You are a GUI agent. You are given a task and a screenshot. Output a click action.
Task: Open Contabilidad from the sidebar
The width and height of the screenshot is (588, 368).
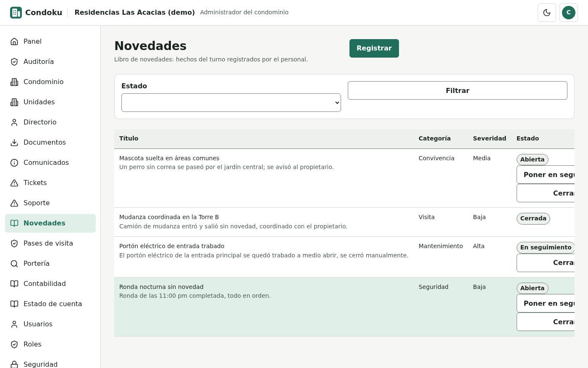50,283
